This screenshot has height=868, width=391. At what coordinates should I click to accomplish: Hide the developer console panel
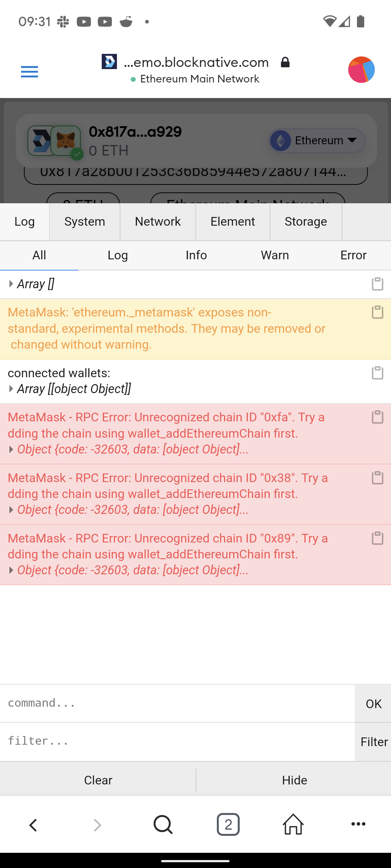[294, 780]
